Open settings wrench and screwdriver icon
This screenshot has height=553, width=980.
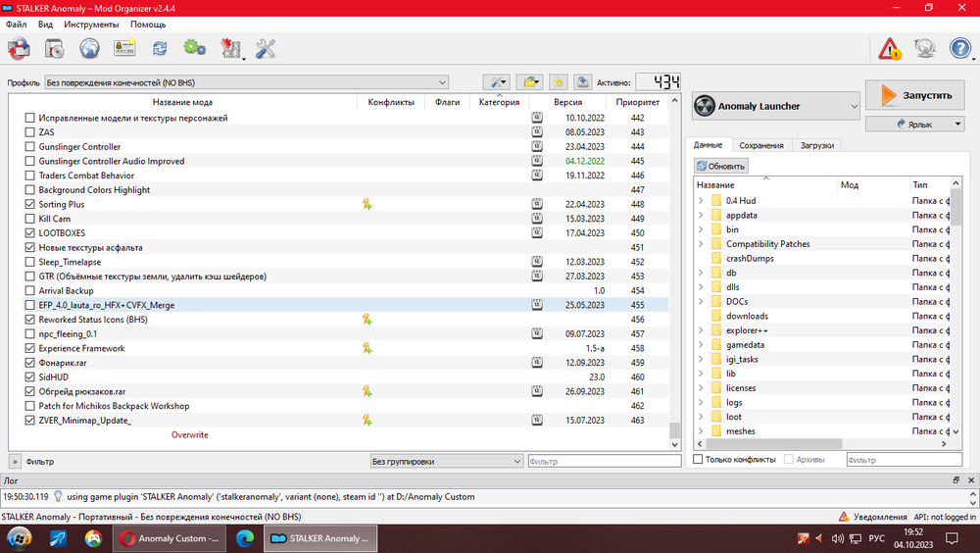[x=266, y=48]
